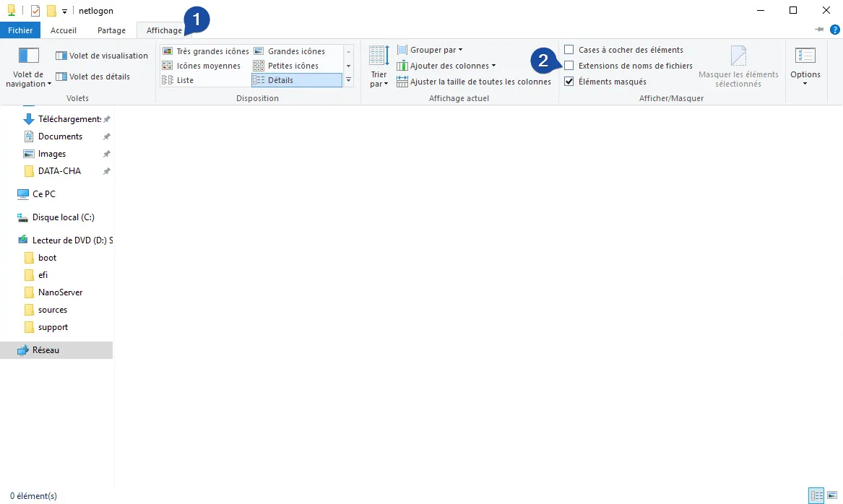Open the Grouper par dropdown

430,49
